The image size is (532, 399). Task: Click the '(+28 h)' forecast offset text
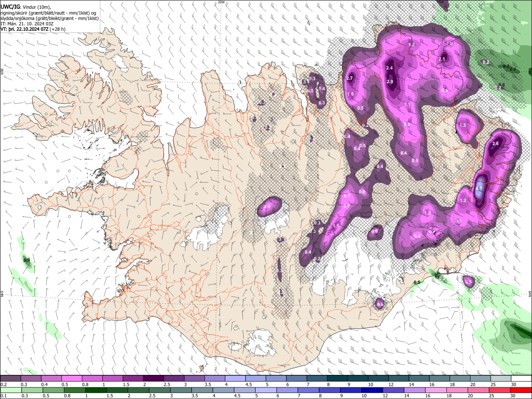click(58, 29)
